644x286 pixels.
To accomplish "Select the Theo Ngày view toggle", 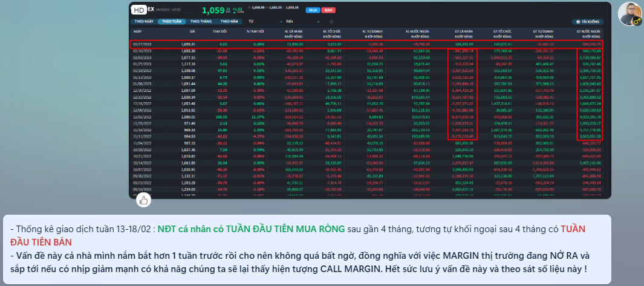I will pos(144,21).
